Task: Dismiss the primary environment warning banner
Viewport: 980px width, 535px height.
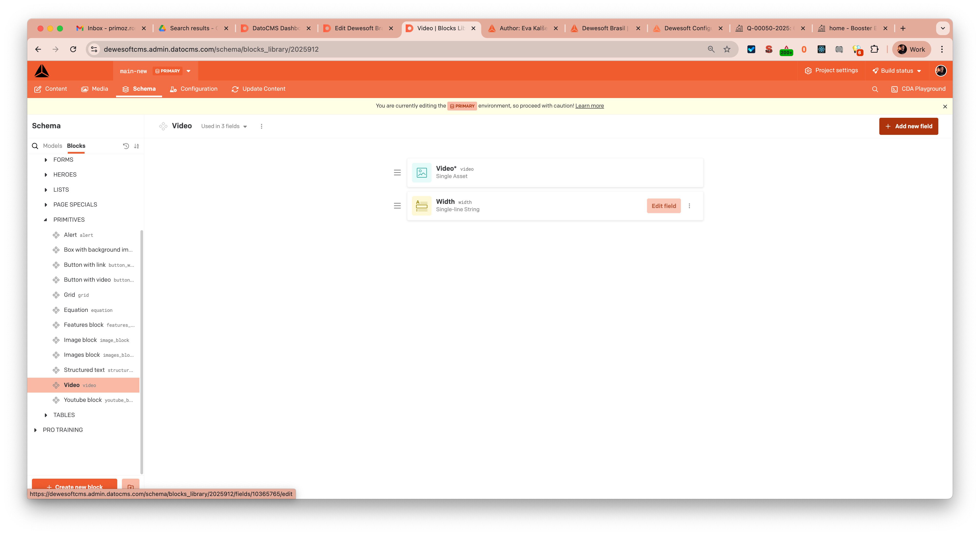Action: click(945, 107)
